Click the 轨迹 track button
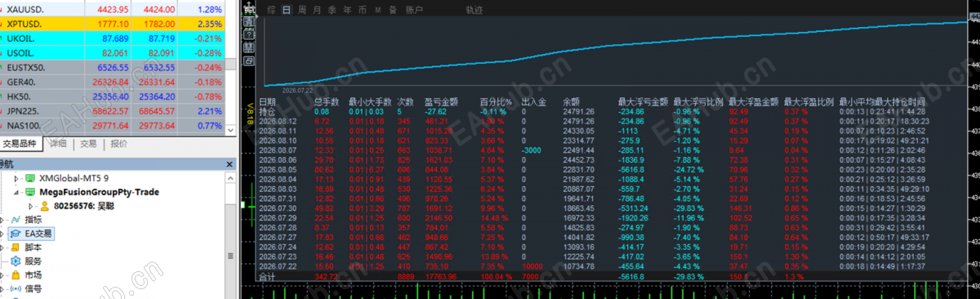Screen dimensions: 980x299 tap(474, 11)
